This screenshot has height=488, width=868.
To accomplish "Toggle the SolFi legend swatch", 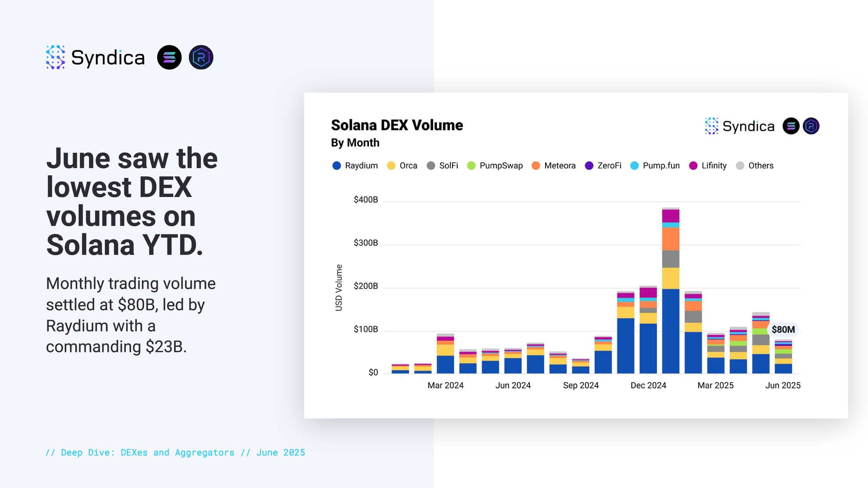I will click(431, 166).
